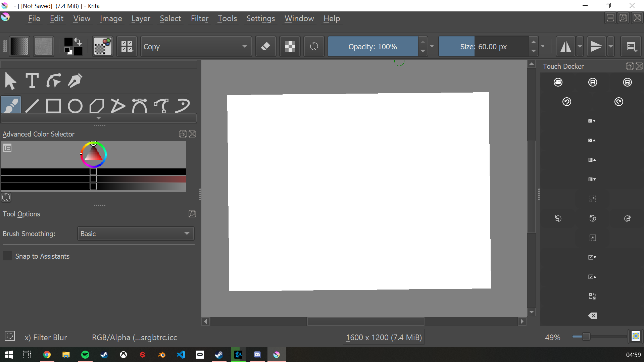Open the Filter menu
Image resolution: width=644 pixels, height=362 pixels.
pos(199,18)
